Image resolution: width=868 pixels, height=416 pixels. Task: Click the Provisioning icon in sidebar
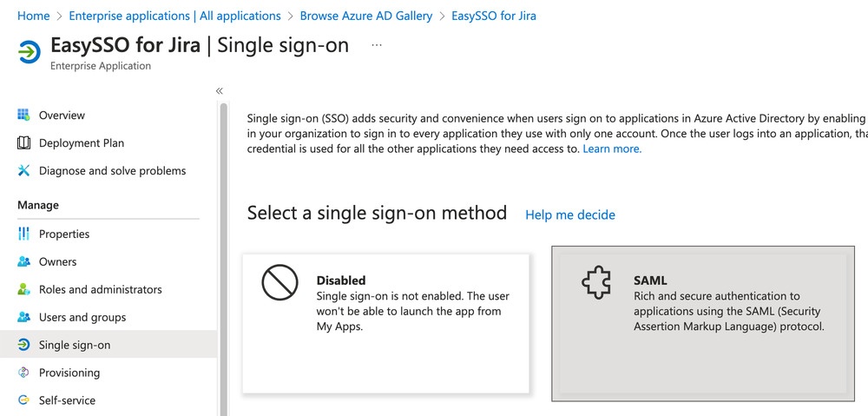click(23, 373)
